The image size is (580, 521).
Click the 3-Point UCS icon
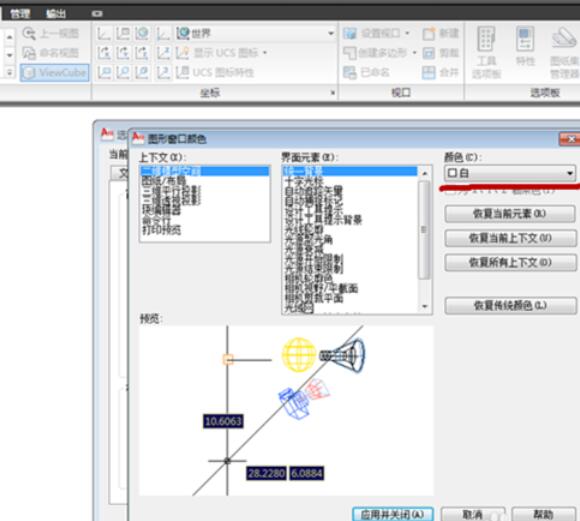[x=163, y=72]
